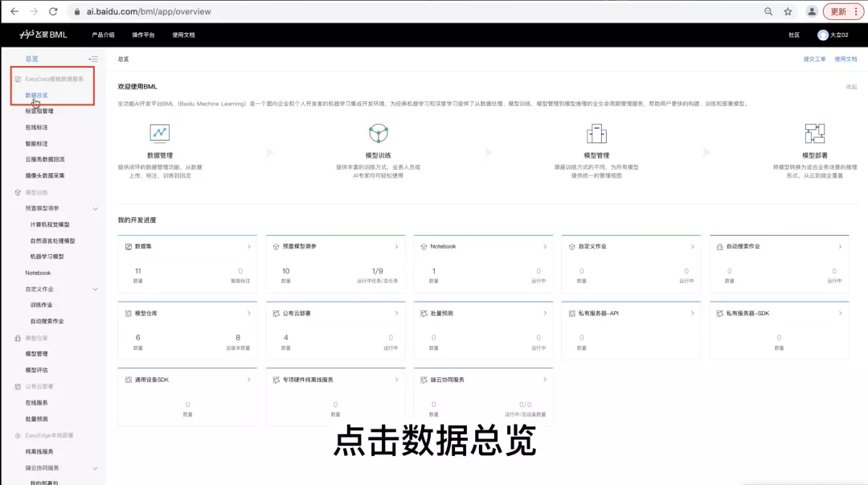The width and height of the screenshot is (868, 485).
Task: Click the 模型管理 building icon
Action: click(x=596, y=133)
